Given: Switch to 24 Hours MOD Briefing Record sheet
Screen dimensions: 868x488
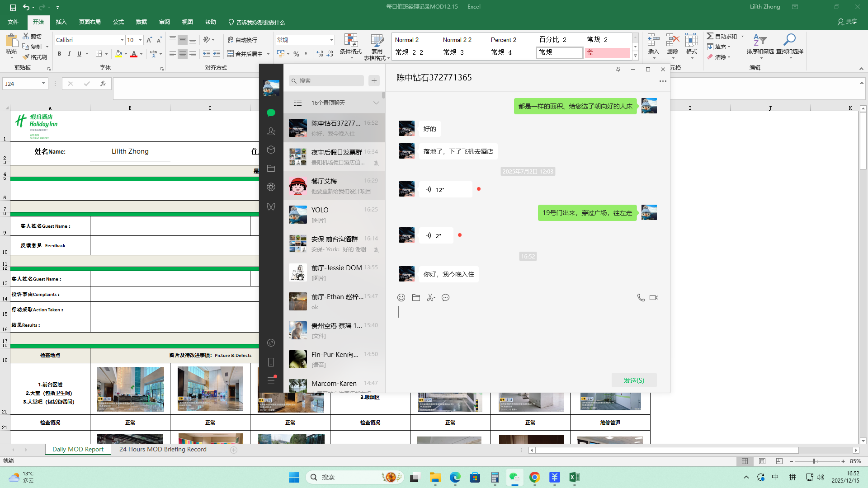Looking at the screenshot, I should pos(163,449).
